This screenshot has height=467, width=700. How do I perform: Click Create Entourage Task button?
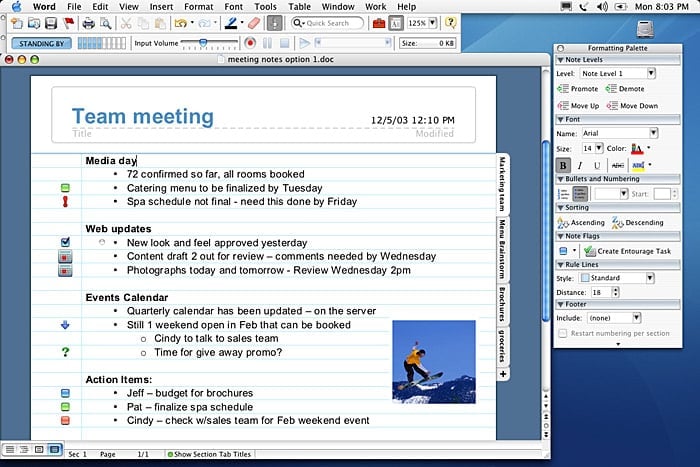(x=628, y=251)
